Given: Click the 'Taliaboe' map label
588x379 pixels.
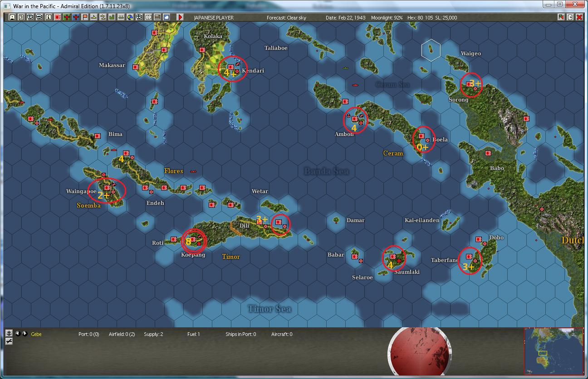Looking at the screenshot, I should 276,48.
